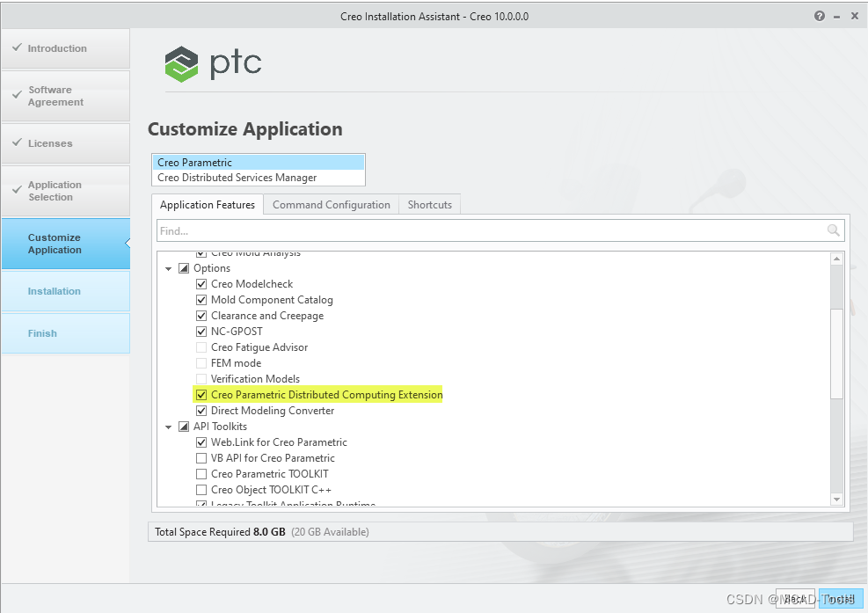Open Command Configuration tab
The height and width of the screenshot is (613, 868).
pos(331,205)
